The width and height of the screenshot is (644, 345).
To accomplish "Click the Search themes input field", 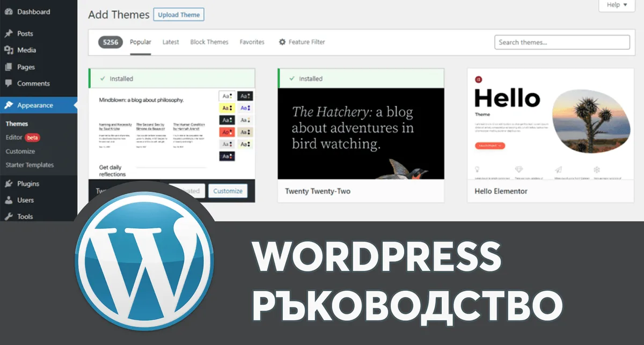I will tap(562, 42).
